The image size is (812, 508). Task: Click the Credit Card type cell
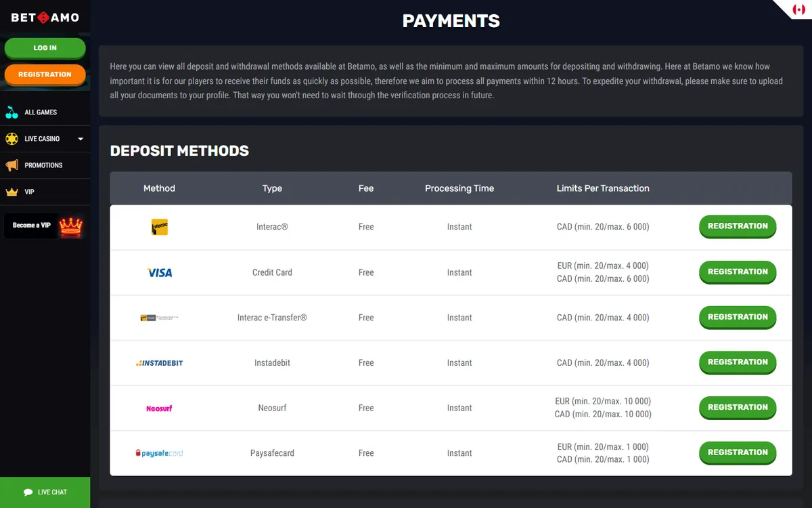point(272,272)
